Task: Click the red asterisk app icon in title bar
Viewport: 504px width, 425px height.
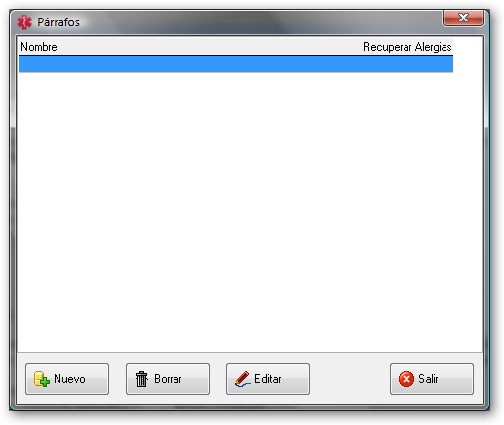Action: point(24,22)
